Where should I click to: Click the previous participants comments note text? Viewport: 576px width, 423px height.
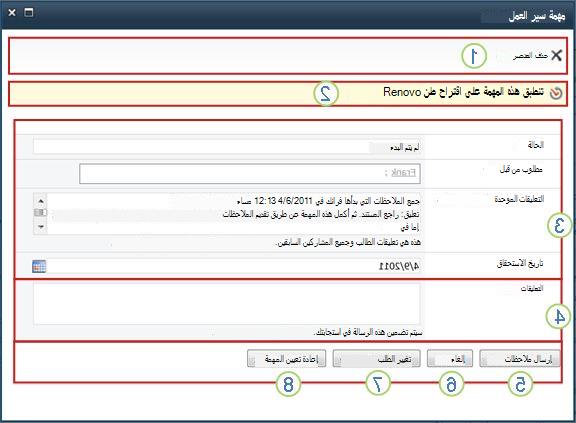point(349,242)
